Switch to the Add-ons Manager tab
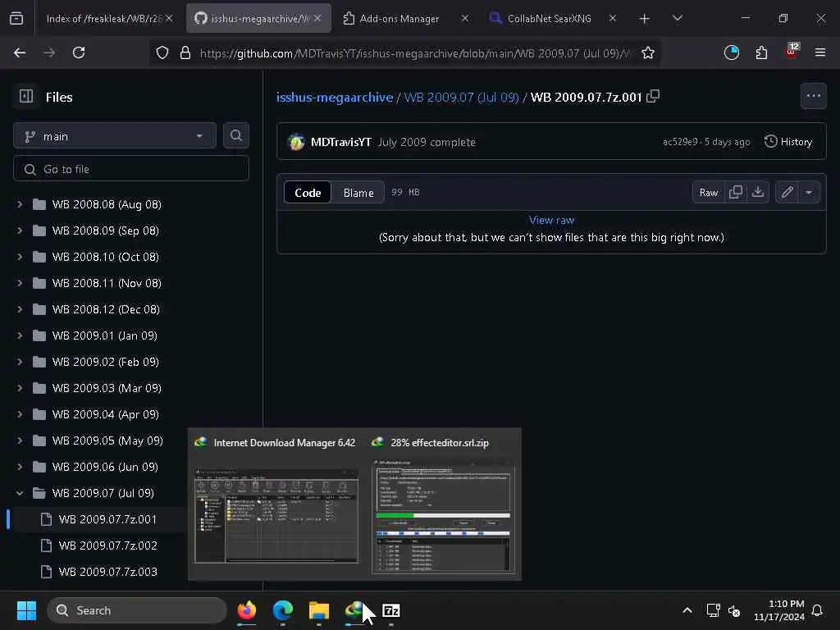This screenshot has width=840, height=630. point(399,19)
